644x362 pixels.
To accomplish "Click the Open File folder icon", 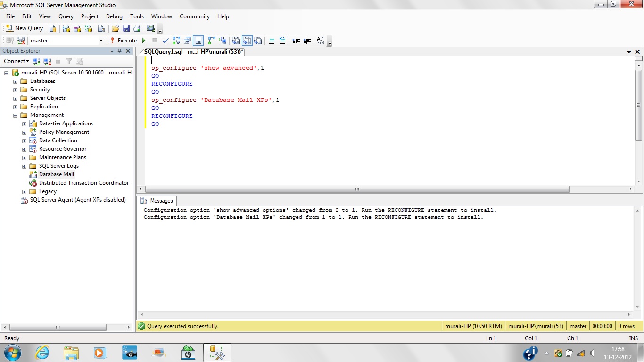I will click(115, 28).
